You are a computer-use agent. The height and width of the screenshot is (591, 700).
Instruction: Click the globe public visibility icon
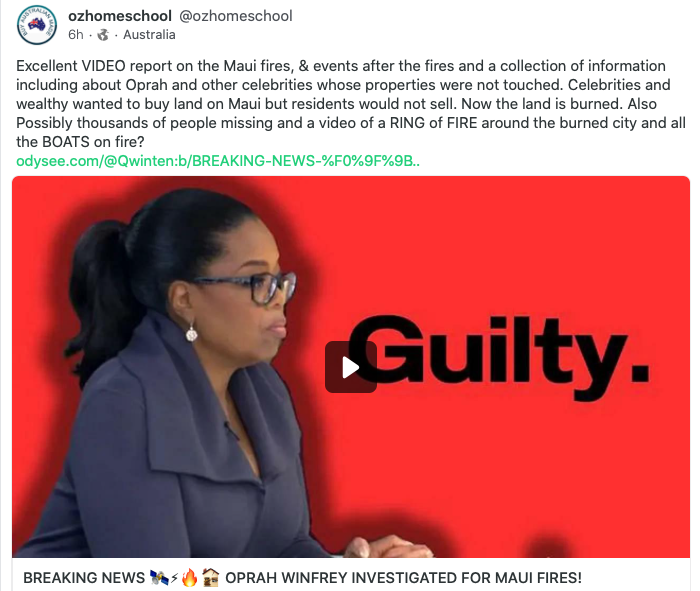(x=103, y=35)
